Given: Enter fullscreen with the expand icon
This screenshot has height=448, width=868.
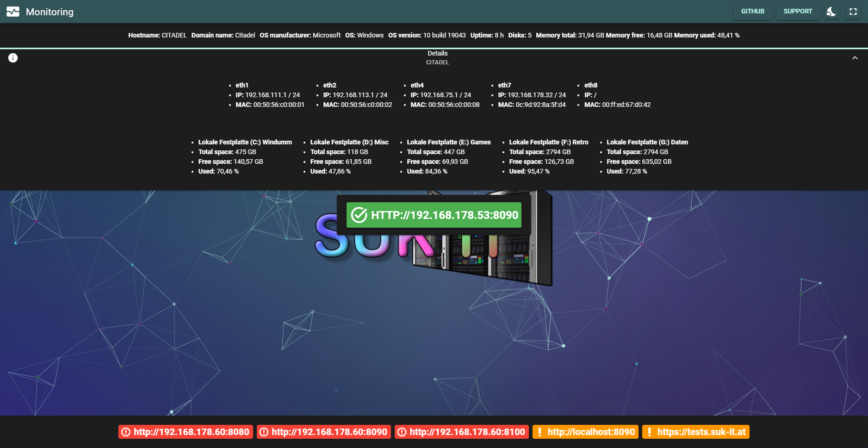Looking at the screenshot, I should (x=853, y=12).
